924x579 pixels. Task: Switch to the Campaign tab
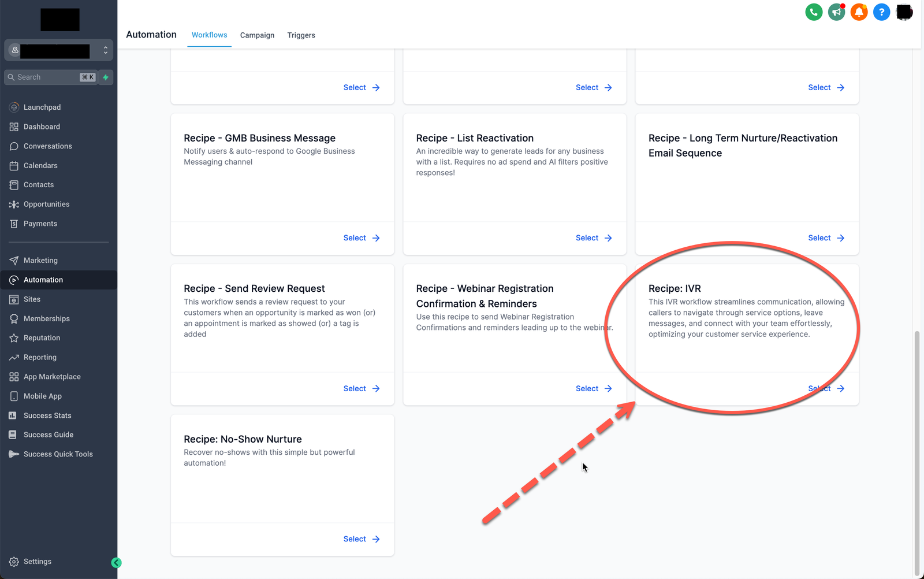[257, 35]
